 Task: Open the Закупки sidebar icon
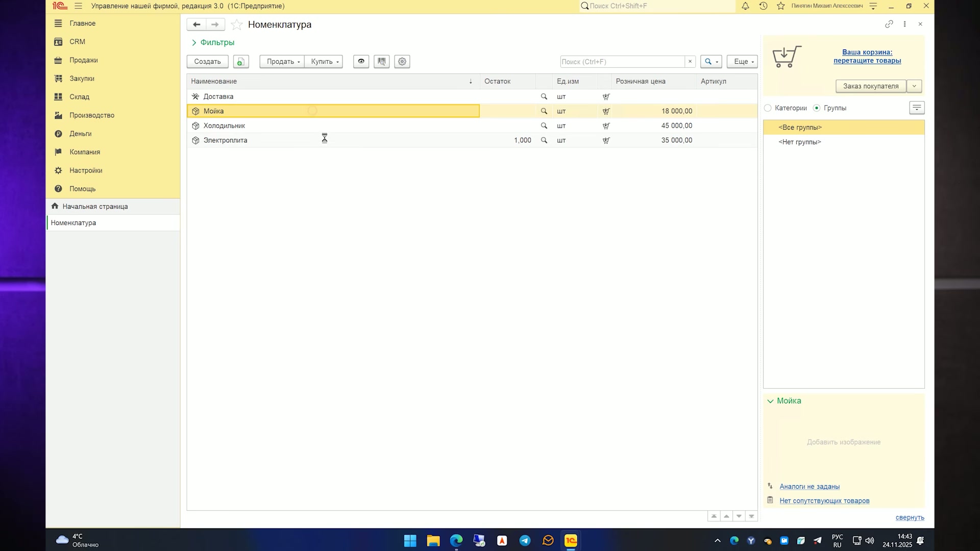[58, 79]
